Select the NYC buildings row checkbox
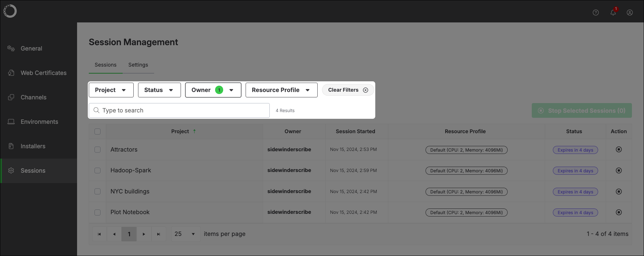 [x=98, y=191]
